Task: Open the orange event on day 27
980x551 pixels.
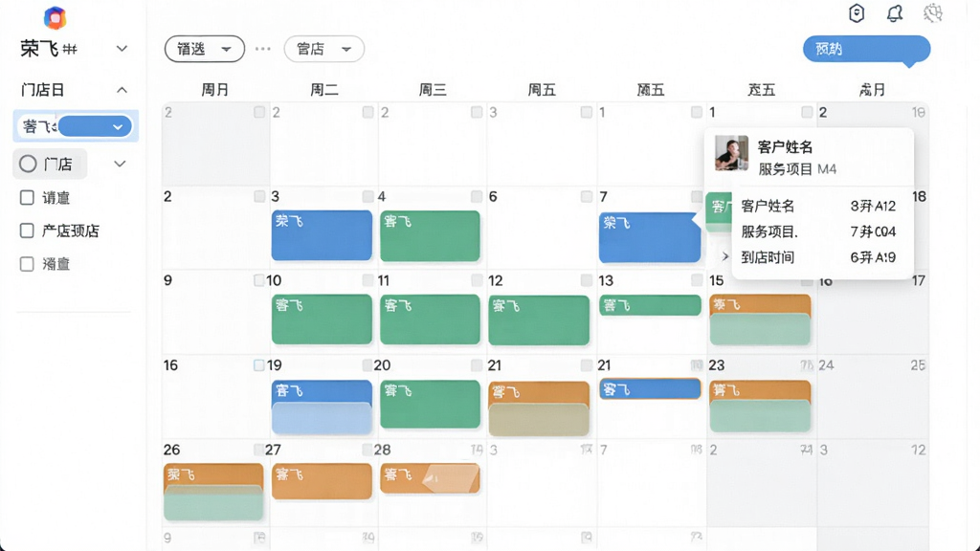Action: click(322, 481)
